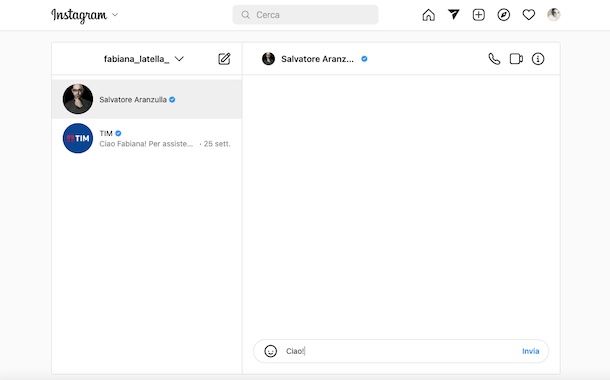Compose a new message with pencil icon
610x380 pixels.
[x=224, y=59]
